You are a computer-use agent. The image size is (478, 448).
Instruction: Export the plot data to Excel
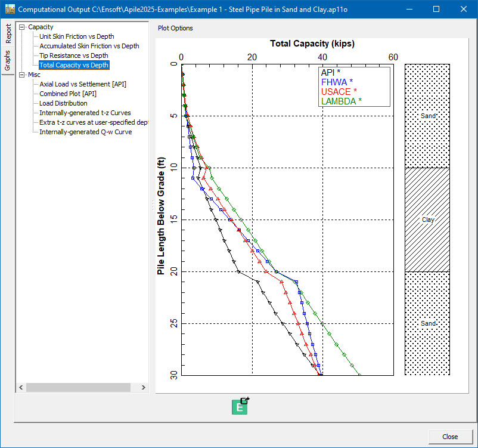[240, 406]
